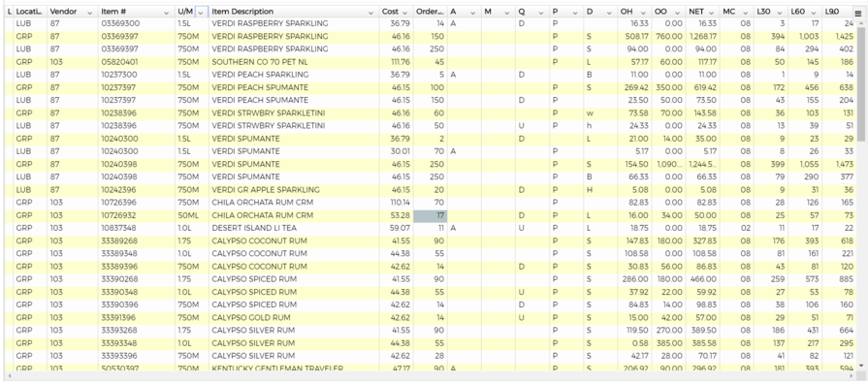The height and width of the screenshot is (384, 868).
Task: Click the vertical scrollbar down arrow
Action: [860, 366]
